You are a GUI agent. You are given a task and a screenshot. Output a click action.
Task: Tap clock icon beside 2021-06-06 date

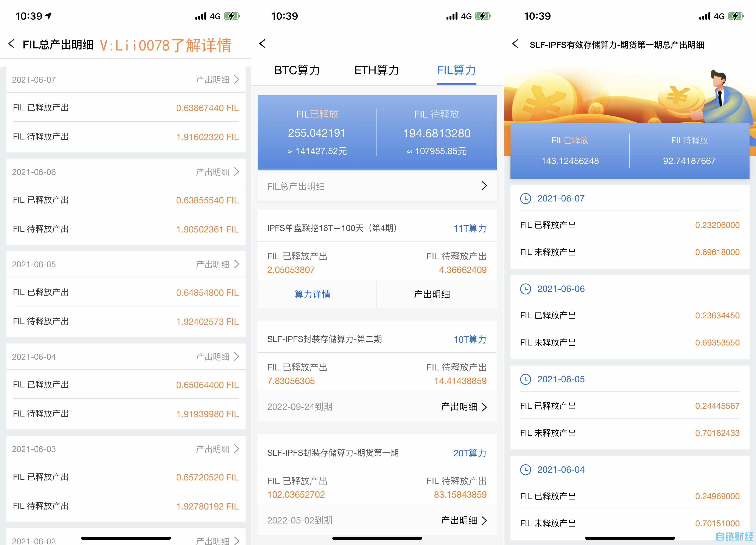(525, 289)
